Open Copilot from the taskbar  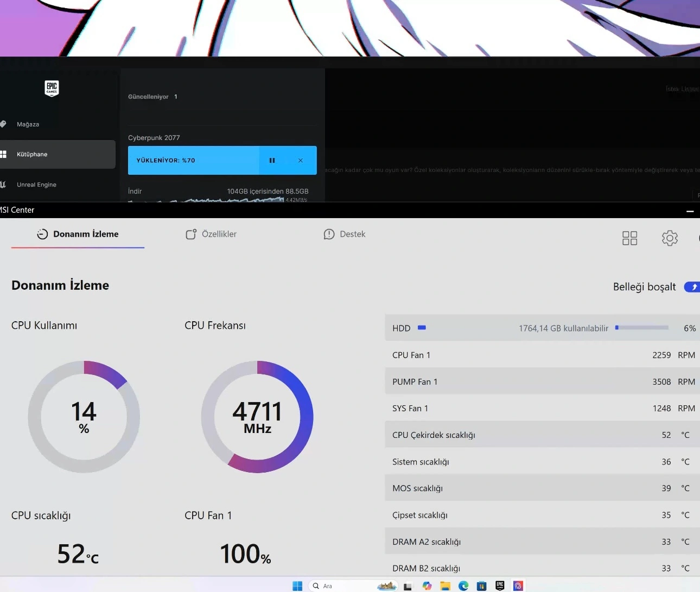[x=427, y=586]
